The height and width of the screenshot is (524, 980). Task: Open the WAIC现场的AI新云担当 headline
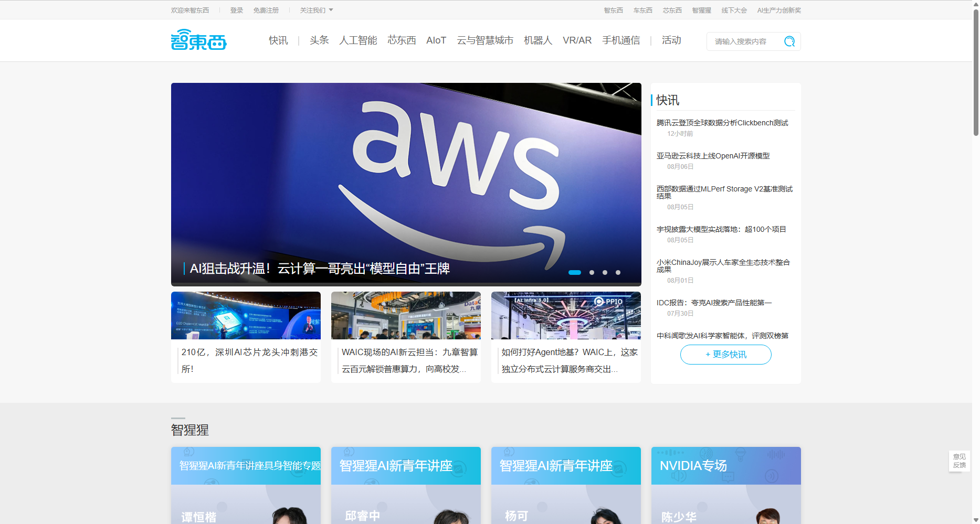[x=410, y=360]
